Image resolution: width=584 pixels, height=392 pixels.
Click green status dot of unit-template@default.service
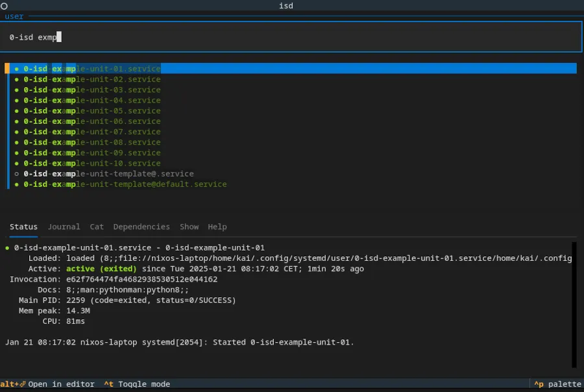17,184
